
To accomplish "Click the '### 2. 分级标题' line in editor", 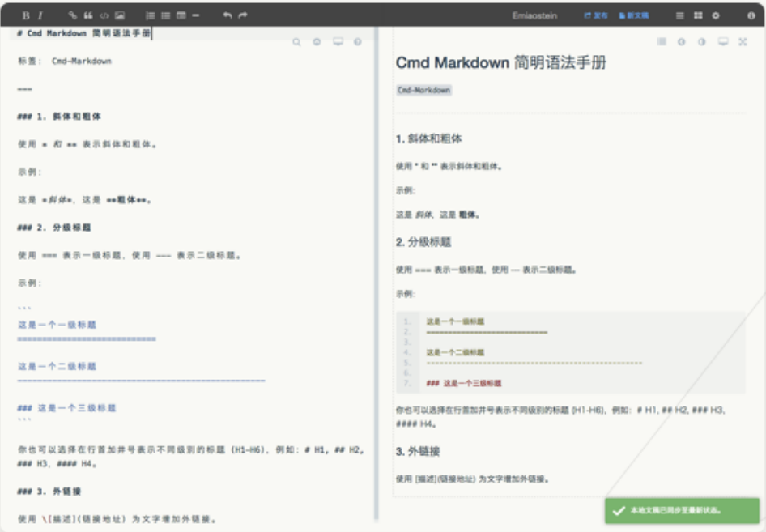I will point(54,228).
